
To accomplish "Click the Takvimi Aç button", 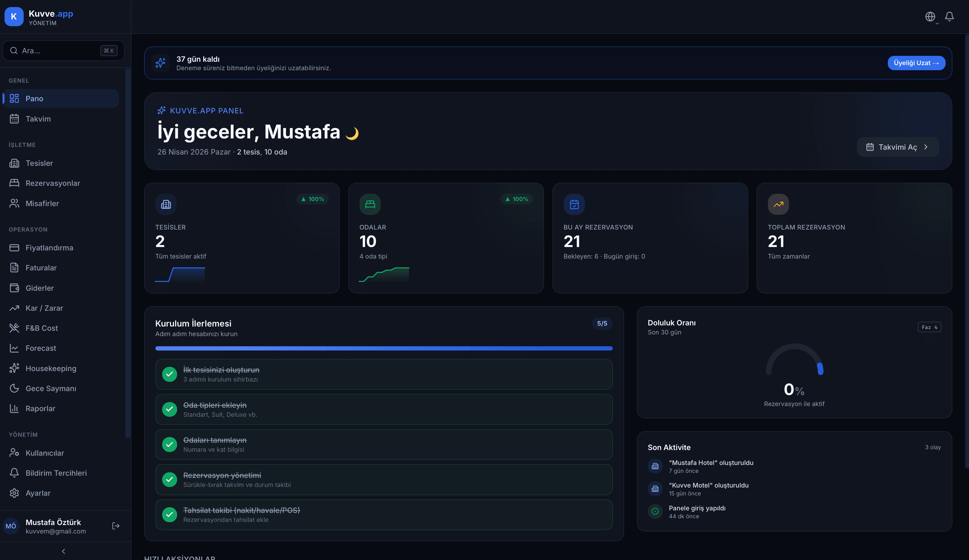I will point(898,147).
